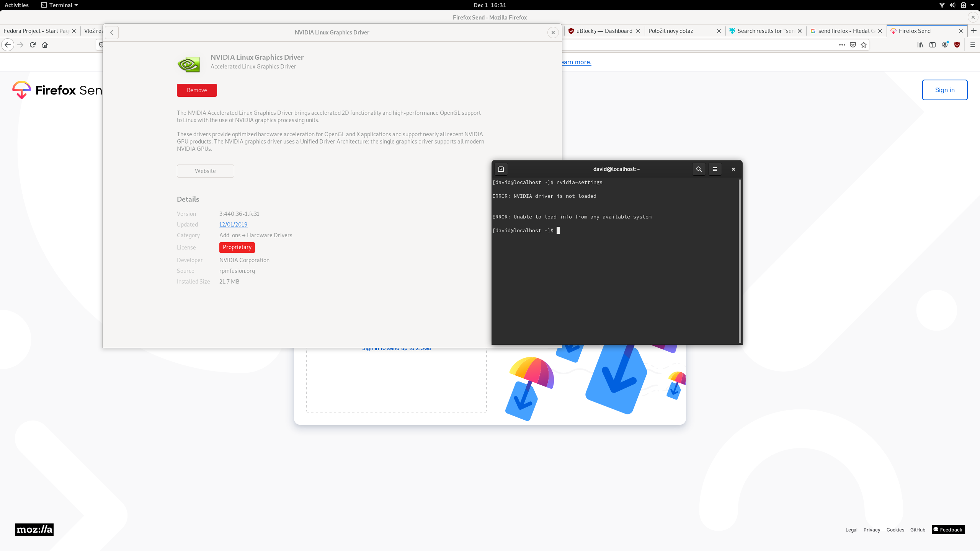Click Sign in to send up to 2.5GB
This screenshot has height=551, width=980.
click(397, 349)
